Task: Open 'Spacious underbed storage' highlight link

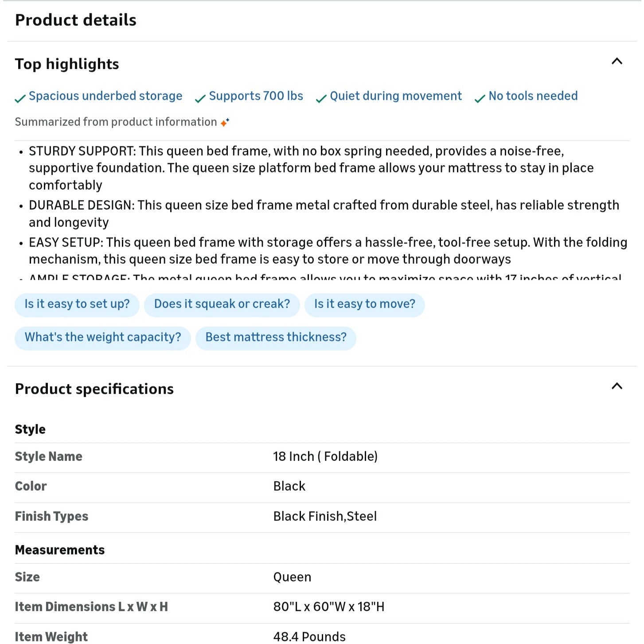Action: click(105, 96)
